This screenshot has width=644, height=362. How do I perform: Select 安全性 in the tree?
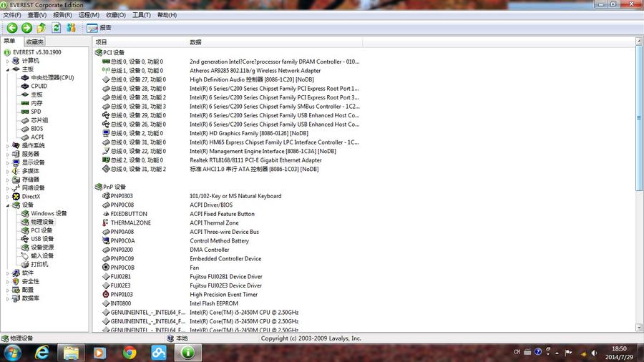click(30, 282)
